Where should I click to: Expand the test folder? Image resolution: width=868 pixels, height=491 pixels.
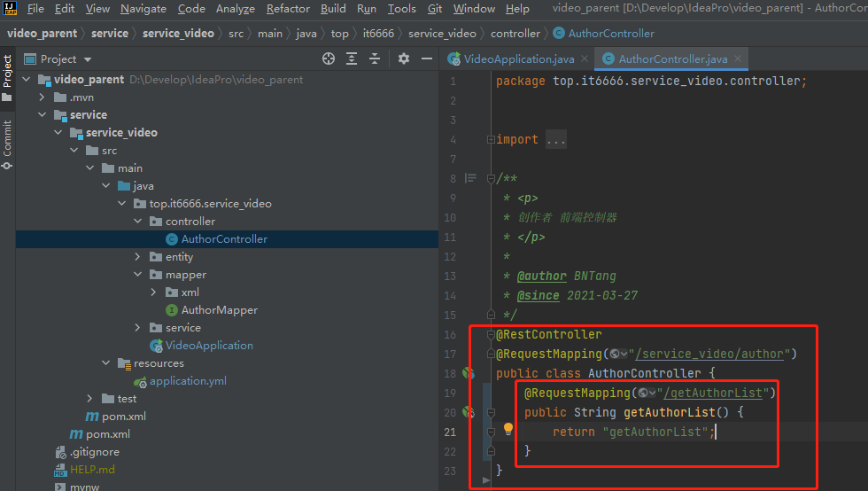pyautogui.click(x=90, y=399)
